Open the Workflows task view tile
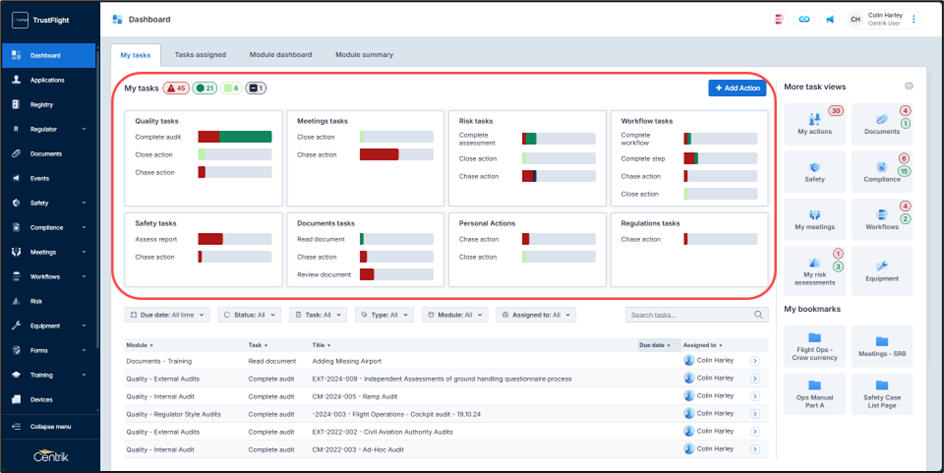Image resolution: width=944 pixels, height=473 pixels. pyautogui.click(x=881, y=219)
